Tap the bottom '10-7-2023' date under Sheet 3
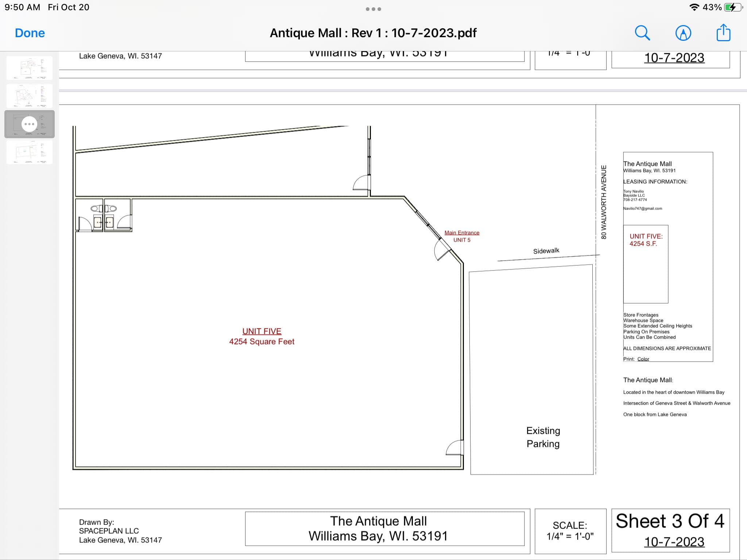 [x=674, y=542]
